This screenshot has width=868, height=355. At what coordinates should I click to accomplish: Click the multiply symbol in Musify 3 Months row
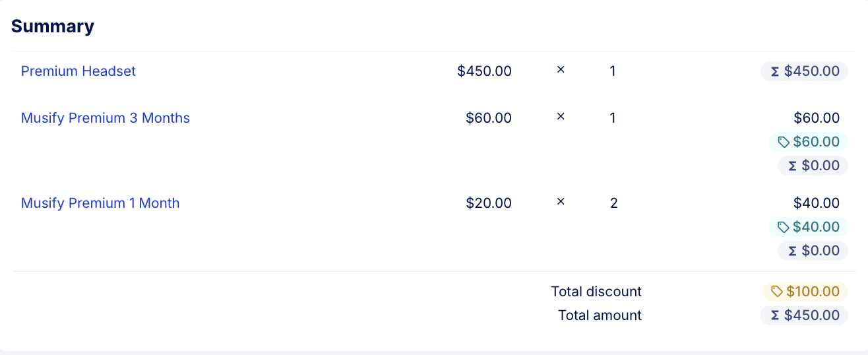coord(561,116)
